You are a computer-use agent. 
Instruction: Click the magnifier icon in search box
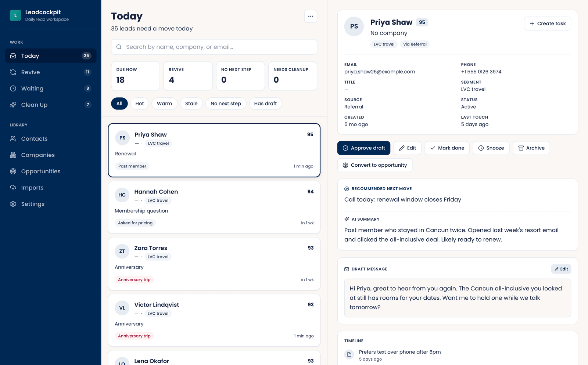point(119,47)
